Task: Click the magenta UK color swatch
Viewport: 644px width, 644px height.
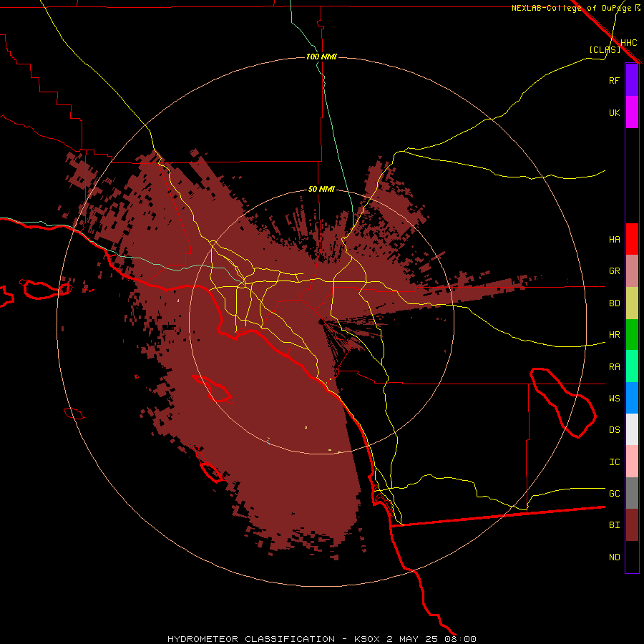Action: point(632,112)
